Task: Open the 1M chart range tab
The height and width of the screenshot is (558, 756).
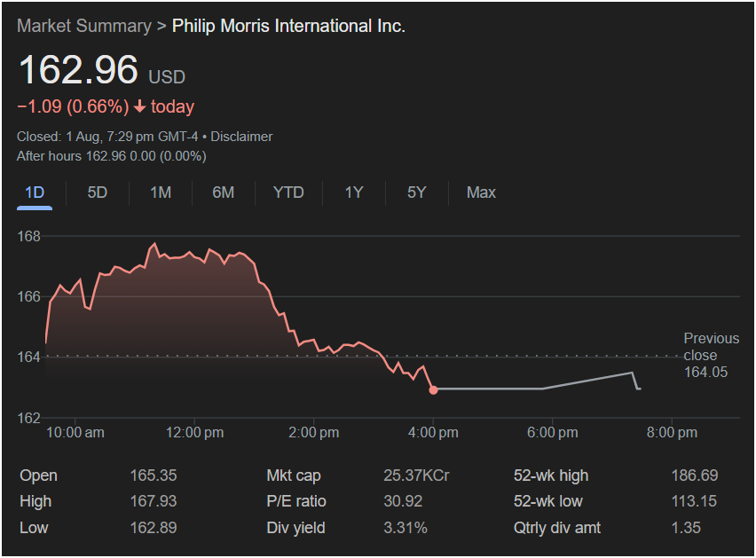Action: [161, 193]
